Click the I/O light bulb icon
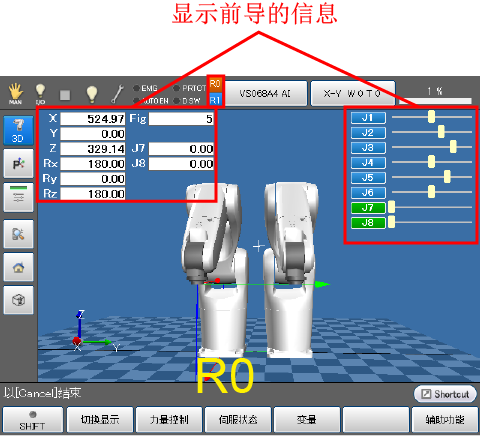The width and height of the screenshot is (480, 436). click(x=40, y=94)
